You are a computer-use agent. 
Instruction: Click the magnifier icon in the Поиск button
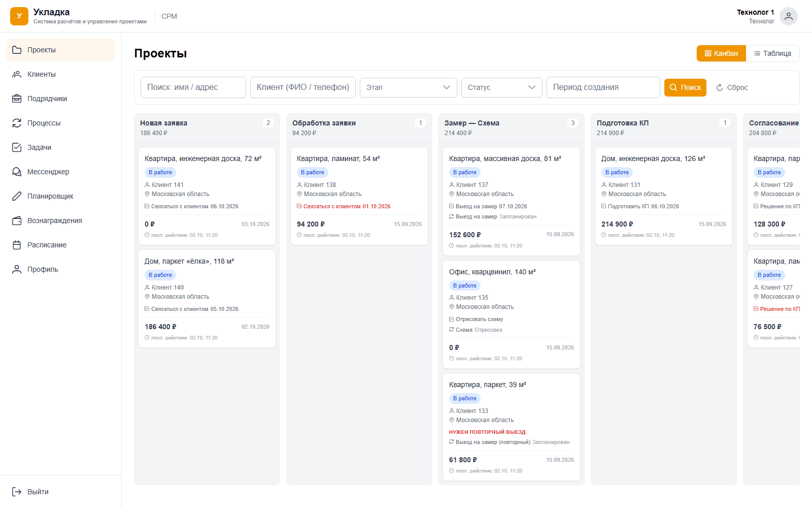tap(673, 87)
